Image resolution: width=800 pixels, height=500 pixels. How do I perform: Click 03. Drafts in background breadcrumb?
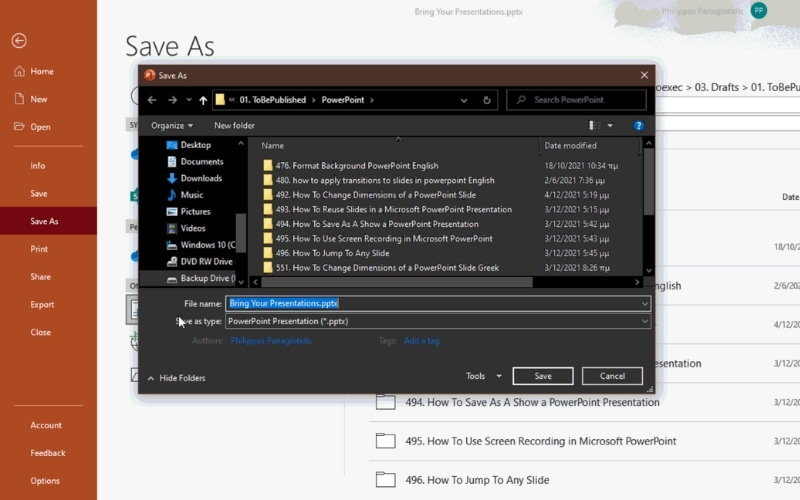click(716, 87)
